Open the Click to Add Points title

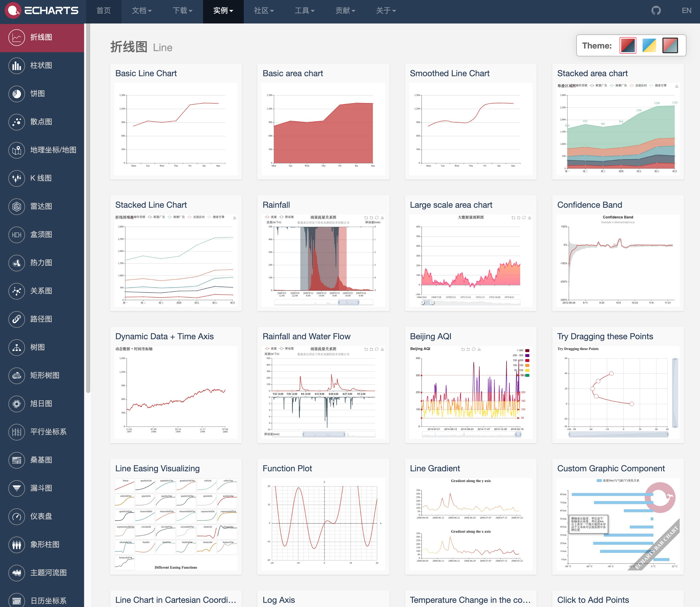(593, 600)
